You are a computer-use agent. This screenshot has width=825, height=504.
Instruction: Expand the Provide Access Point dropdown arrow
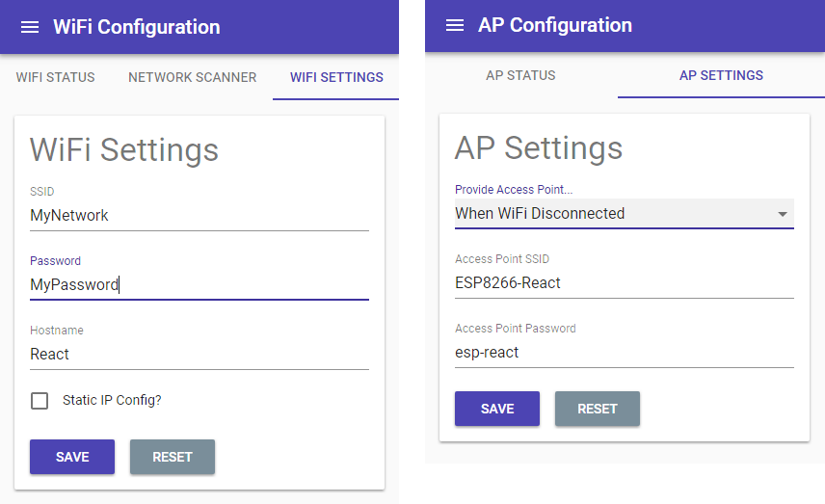coord(783,214)
